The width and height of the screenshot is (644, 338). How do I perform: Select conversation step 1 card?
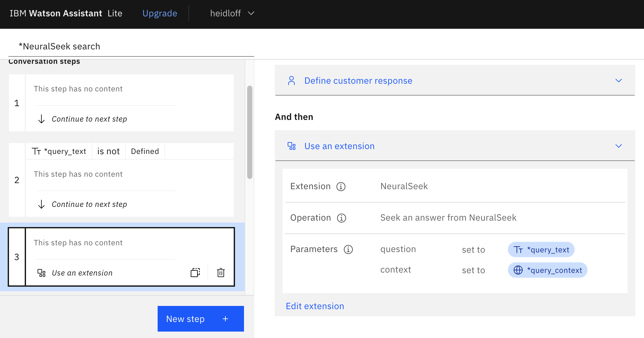tap(121, 103)
